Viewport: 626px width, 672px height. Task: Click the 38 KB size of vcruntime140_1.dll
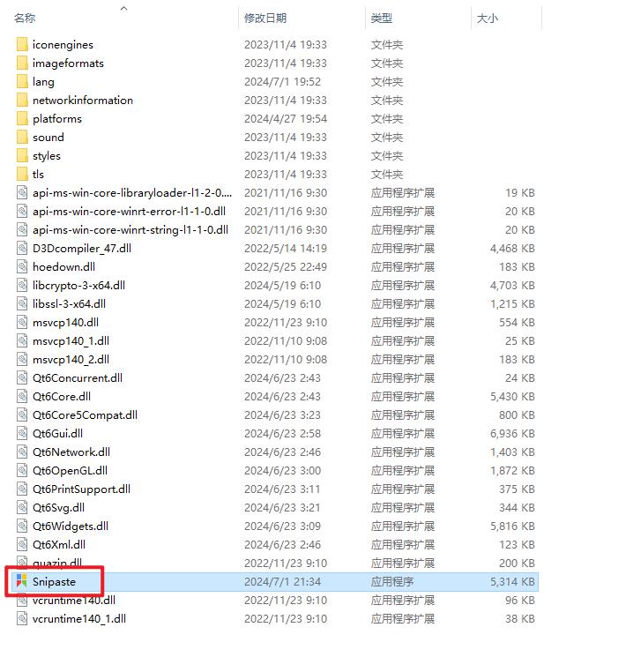pyautogui.click(x=519, y=618)
